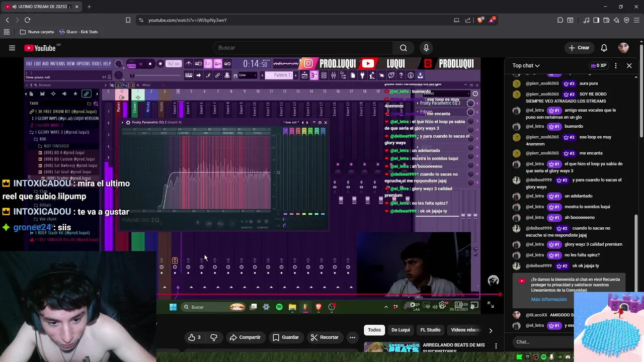Dislike the video thumbs down
This screenshot has height=362, width=644.
coord(214,337)
